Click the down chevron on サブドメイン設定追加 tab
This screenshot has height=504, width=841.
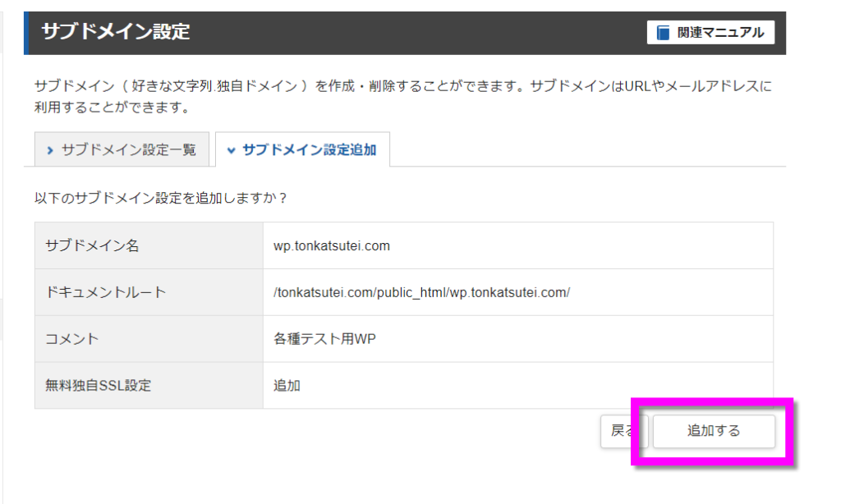pyautogui.click(x=231, y=151)
